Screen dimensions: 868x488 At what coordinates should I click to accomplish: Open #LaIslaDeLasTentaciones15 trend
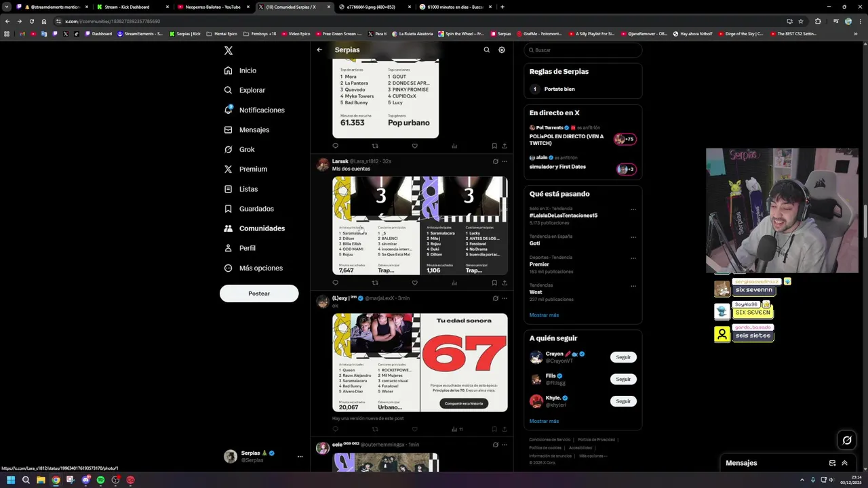point(563,216)
